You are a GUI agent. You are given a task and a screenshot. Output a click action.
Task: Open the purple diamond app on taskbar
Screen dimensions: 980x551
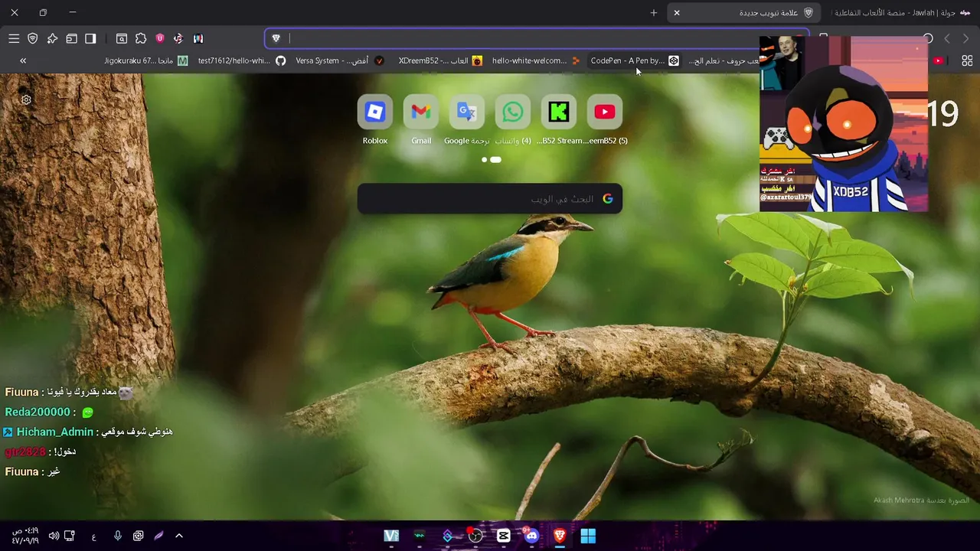point(448,536)
